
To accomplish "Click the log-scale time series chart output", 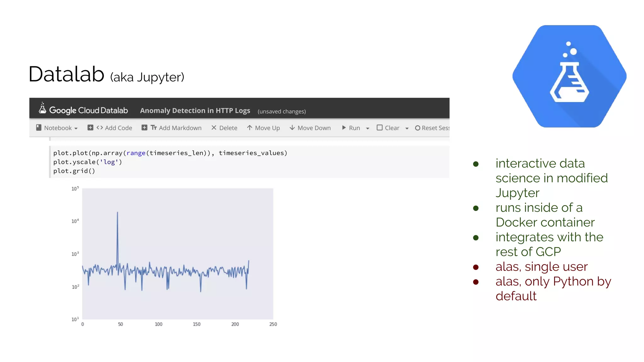I will (x=174, y=256).
